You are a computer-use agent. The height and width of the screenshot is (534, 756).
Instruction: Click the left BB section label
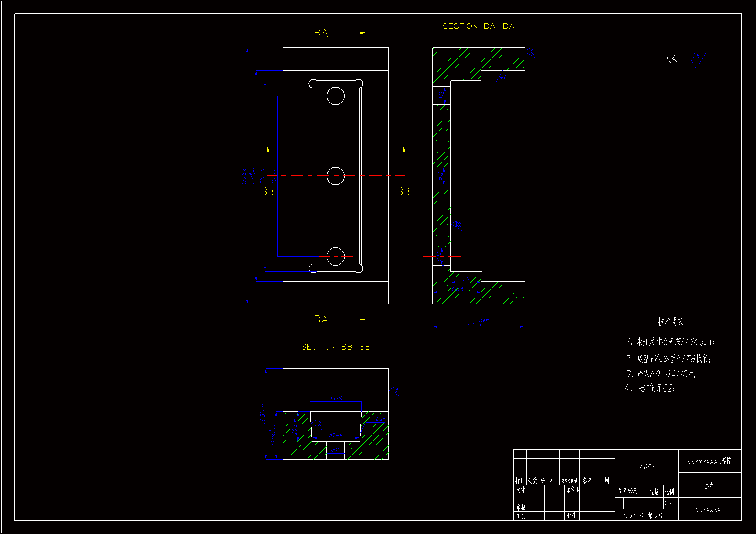(267, 192)
